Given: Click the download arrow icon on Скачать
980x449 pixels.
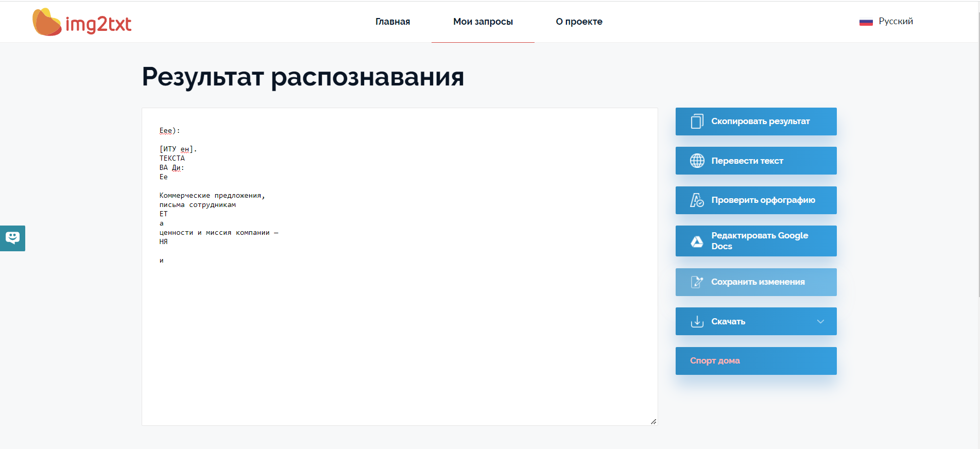Looking at the screenshot, I should 697,321.
